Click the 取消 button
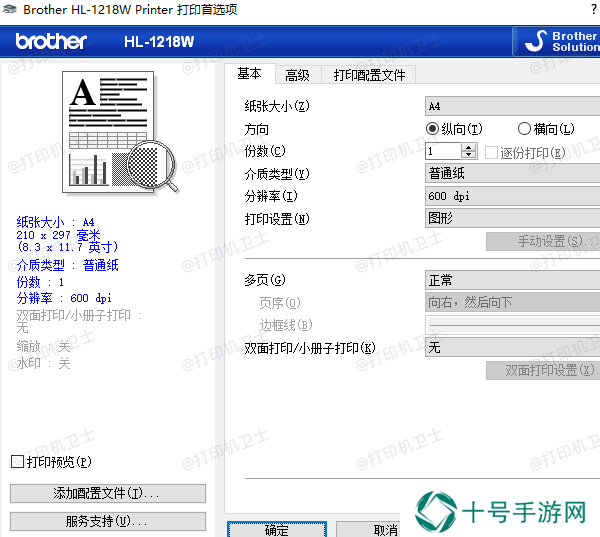The image size is (600, 537). pyautogui.click(x=368, y=529)
